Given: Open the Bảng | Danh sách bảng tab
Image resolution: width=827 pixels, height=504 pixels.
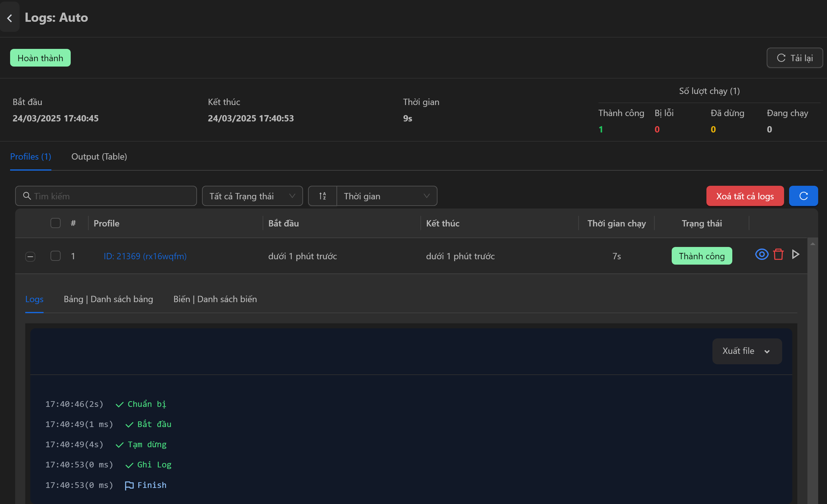Looking at the screenshot, I should coord(108,299).
